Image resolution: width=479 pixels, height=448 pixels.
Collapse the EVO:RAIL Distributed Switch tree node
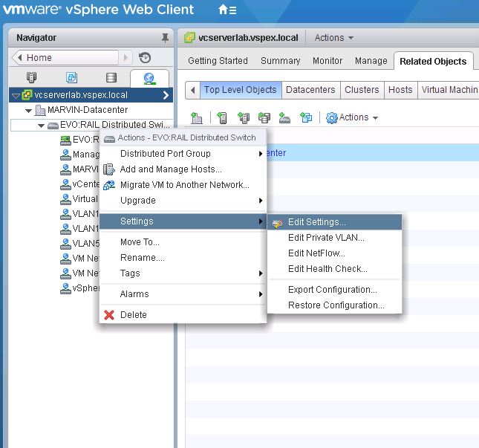point(42,126)
